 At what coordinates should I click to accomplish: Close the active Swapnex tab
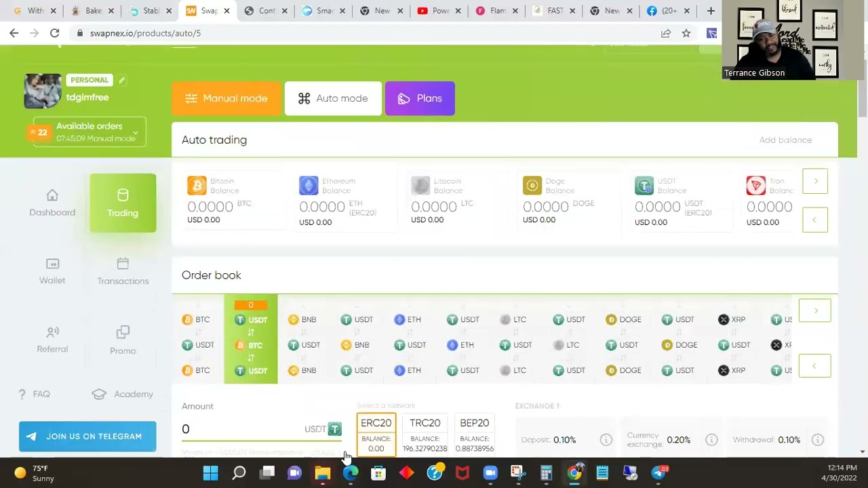click(226, 11)
